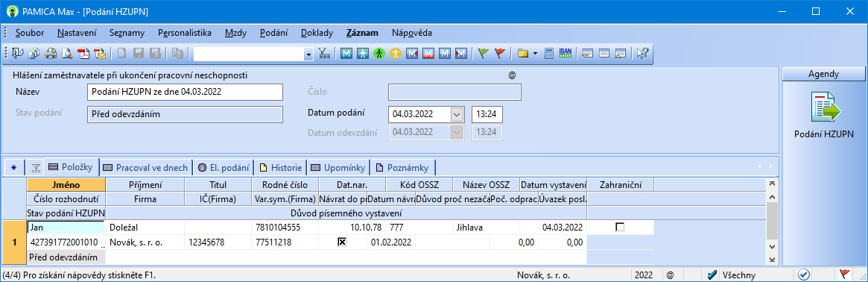Click the printer icon in toolbar
The image size is (868, 282).
pyautogui.click(x=51, y=53)
